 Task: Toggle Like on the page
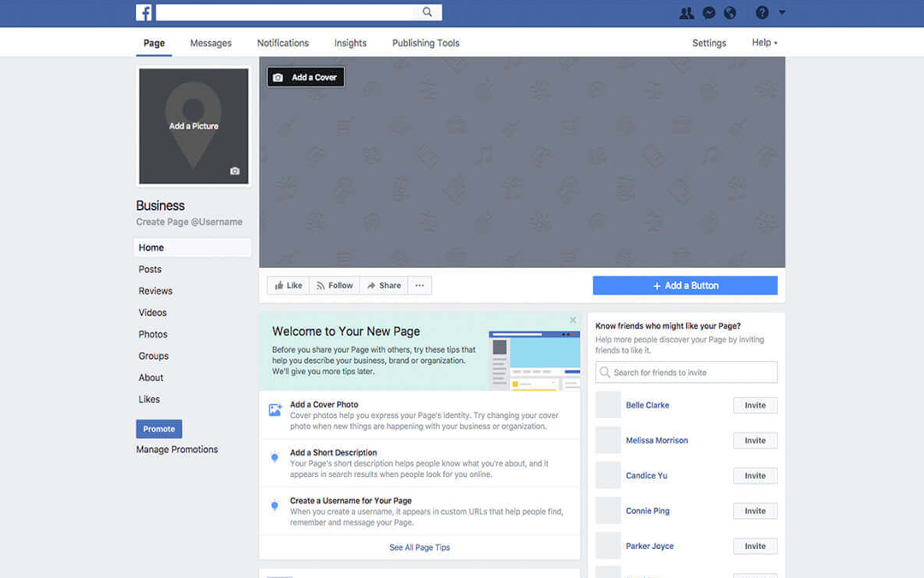pyautogui.click(x=287, y=284)
